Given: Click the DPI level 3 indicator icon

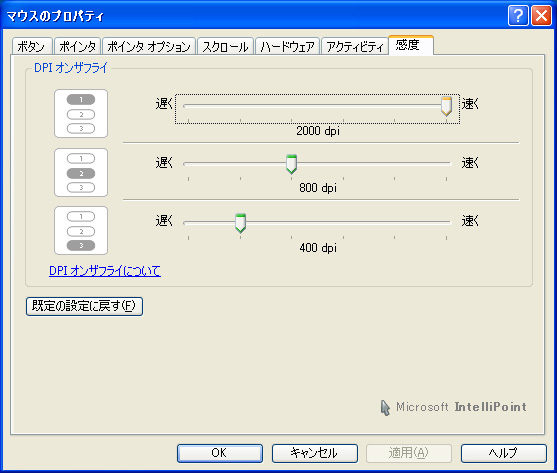Looking at the screenshot, I should [81, 231].
